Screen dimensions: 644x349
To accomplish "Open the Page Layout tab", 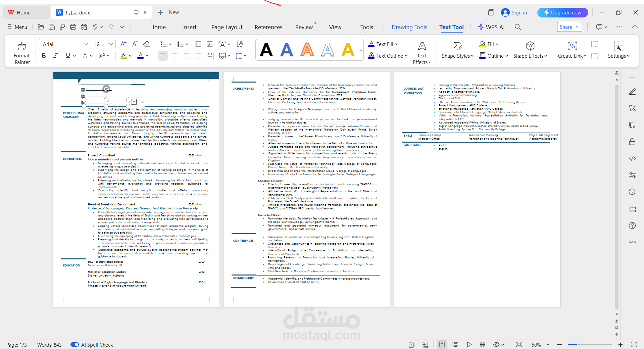I will point(227,27).
